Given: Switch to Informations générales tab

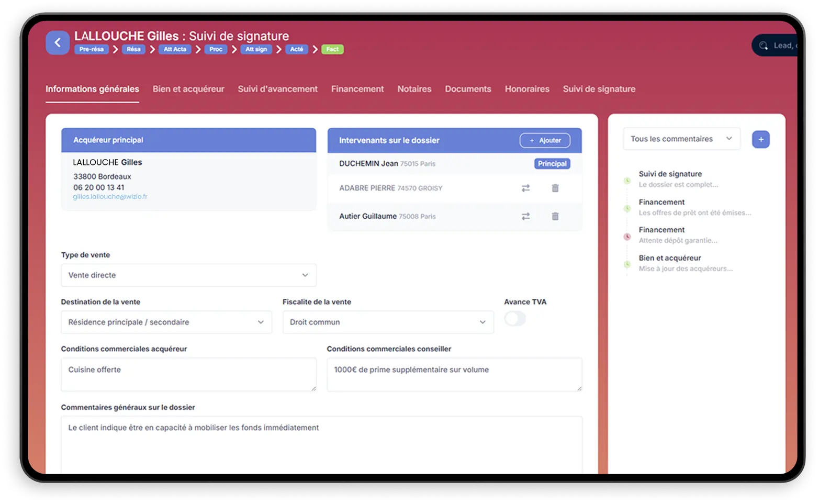Looking at the screenshot, I should pyautogui.click(x=92, y=89).
